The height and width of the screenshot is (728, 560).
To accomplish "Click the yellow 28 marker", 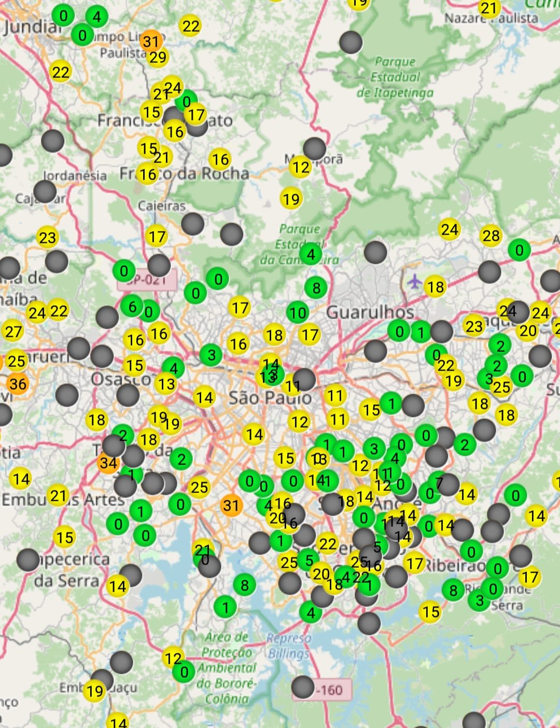I will pyautogui.click(x=491, y=236).
